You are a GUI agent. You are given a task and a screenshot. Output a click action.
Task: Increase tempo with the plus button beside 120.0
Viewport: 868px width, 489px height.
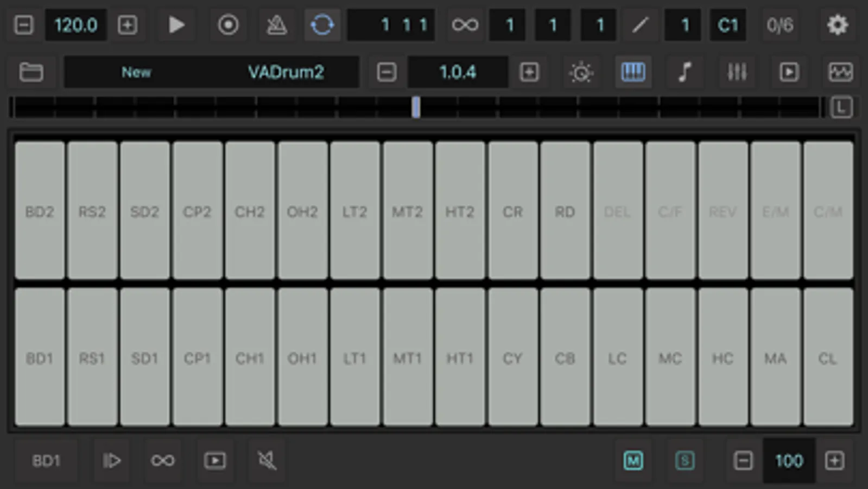(x=128, y=25)
